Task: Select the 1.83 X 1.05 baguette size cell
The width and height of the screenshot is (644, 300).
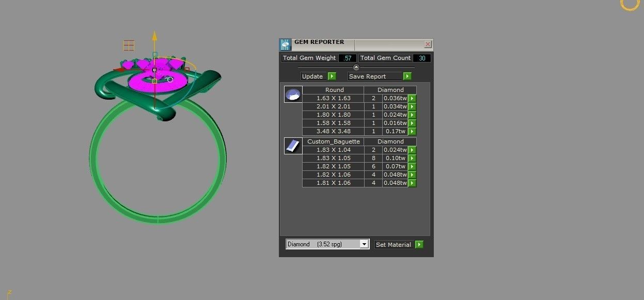Action: (x=333, y=158)
